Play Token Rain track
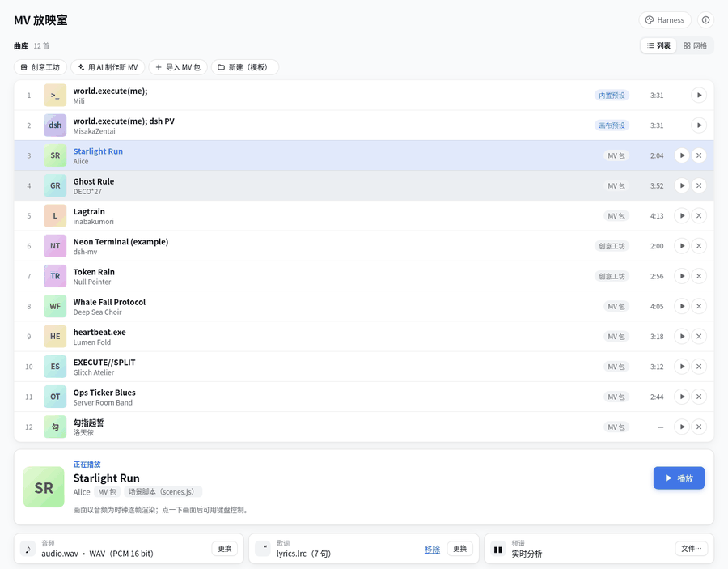The height and width of the screenshot is (569, 728). coord(682,276)
